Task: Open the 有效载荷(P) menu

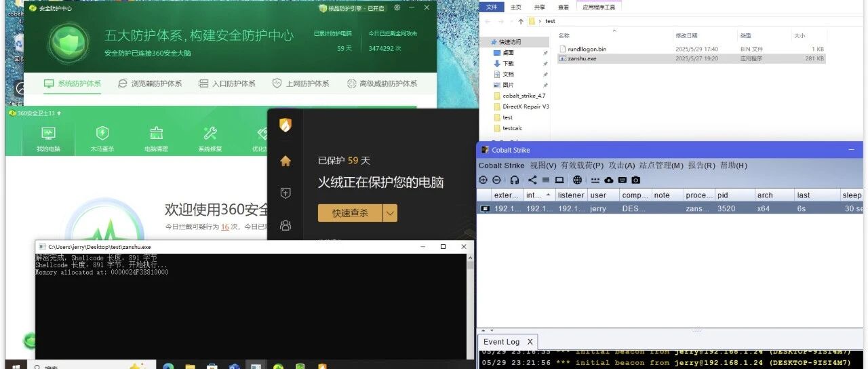Action: coord(582,166)
